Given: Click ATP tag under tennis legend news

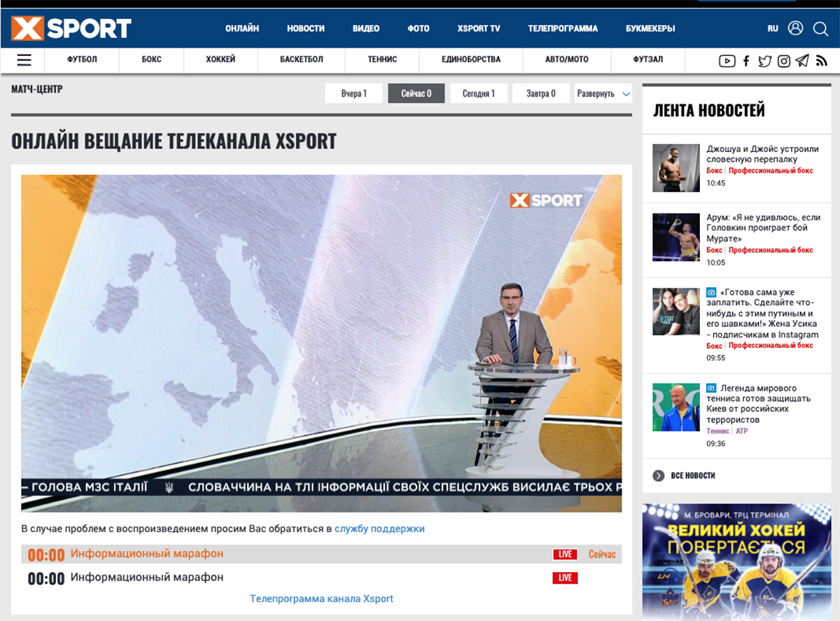Looking at the screenshot, I should (741, 431).
